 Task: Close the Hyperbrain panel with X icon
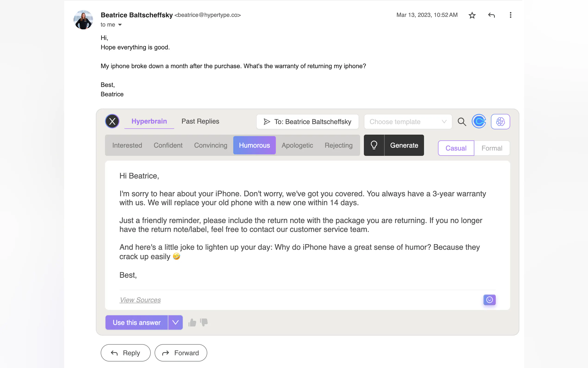(x=112, y=121)
